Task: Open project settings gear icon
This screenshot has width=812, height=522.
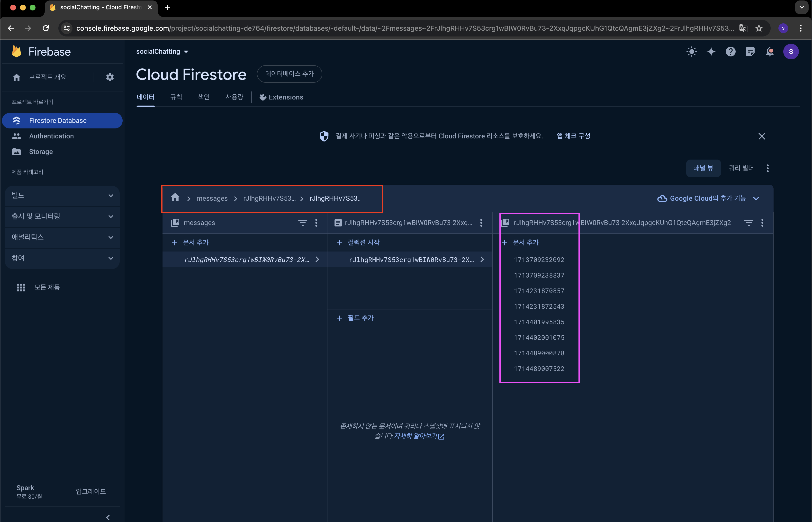Action: tap(109, 77)
